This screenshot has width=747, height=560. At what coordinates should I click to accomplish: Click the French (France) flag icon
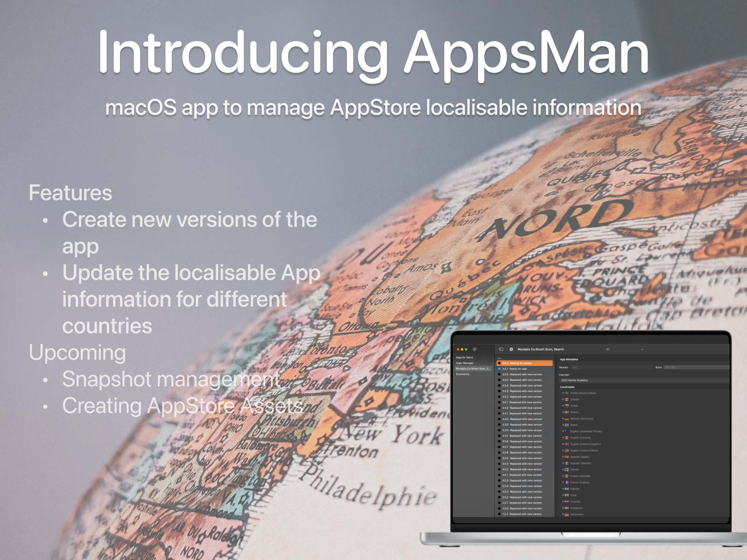(x=567, y=483)
